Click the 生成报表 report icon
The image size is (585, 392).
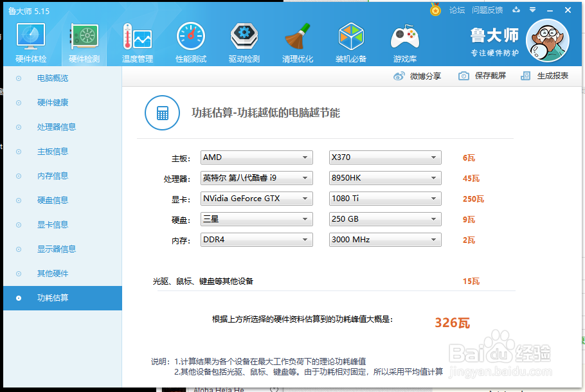coord(525,76)
